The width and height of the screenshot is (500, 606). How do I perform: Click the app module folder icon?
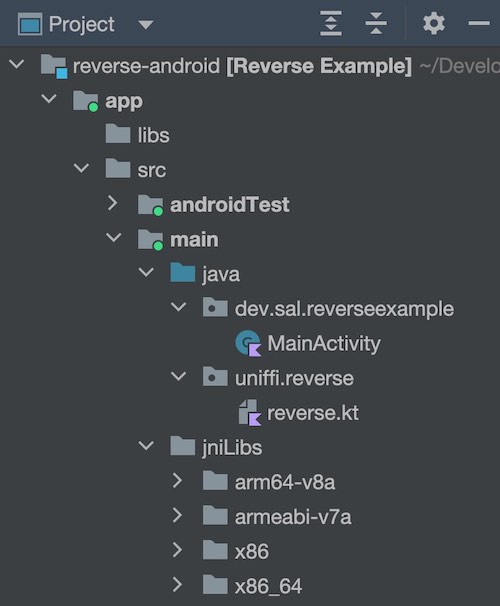click(86, 101)
